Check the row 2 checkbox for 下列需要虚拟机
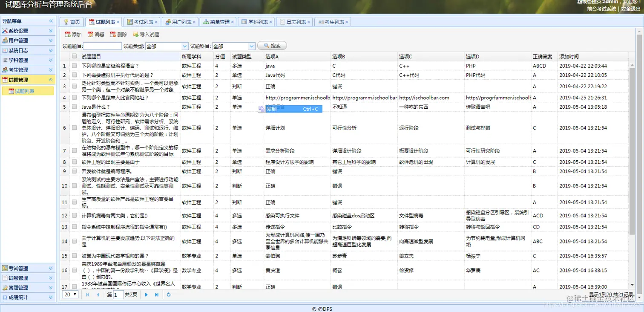Image resolution: width=644 pixels, height=312 pixels. tap(75, 75)
